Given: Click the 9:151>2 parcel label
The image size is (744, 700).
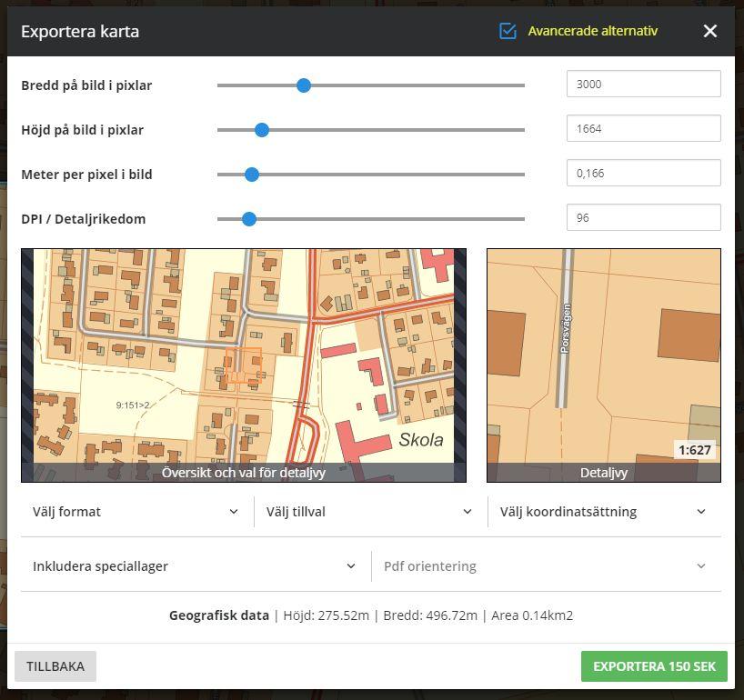Looking at the screenshot, I should point(133,405).
